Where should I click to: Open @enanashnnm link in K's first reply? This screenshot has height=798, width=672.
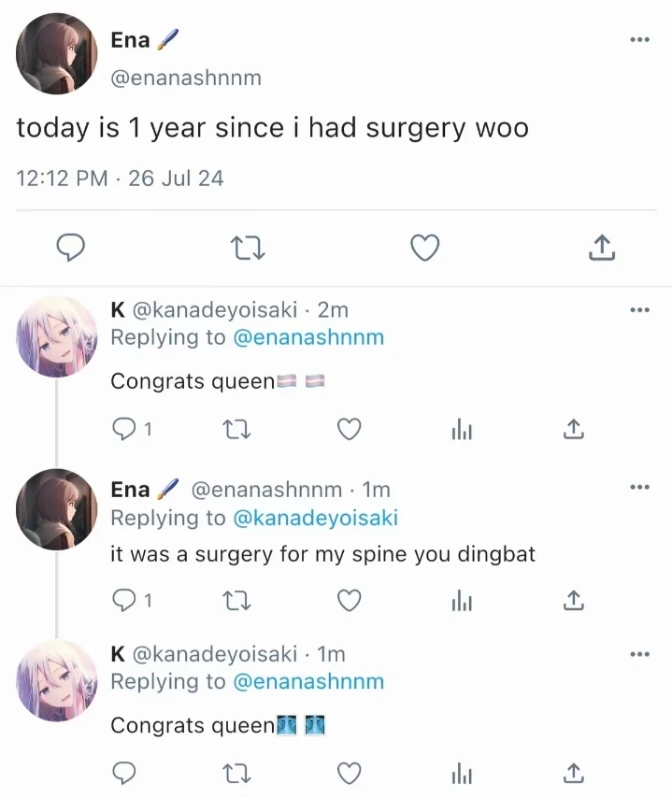pyautogui.click(x=307, y=337)
